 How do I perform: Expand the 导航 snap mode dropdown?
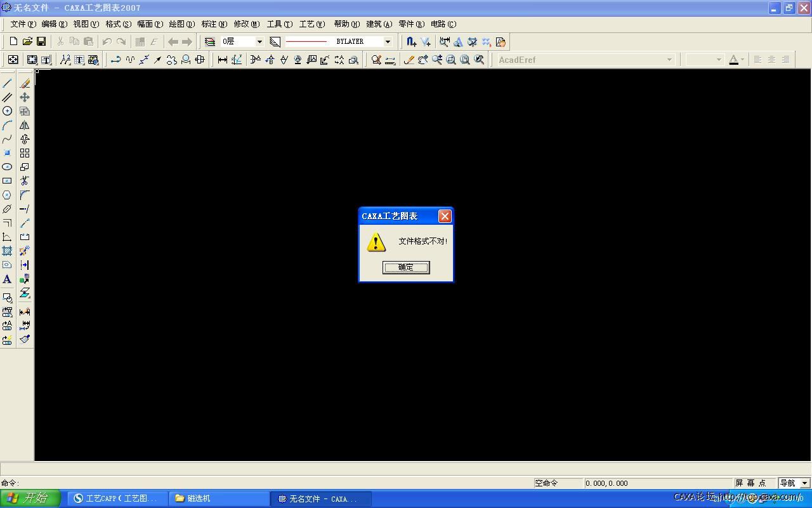(x=804, y=483)
